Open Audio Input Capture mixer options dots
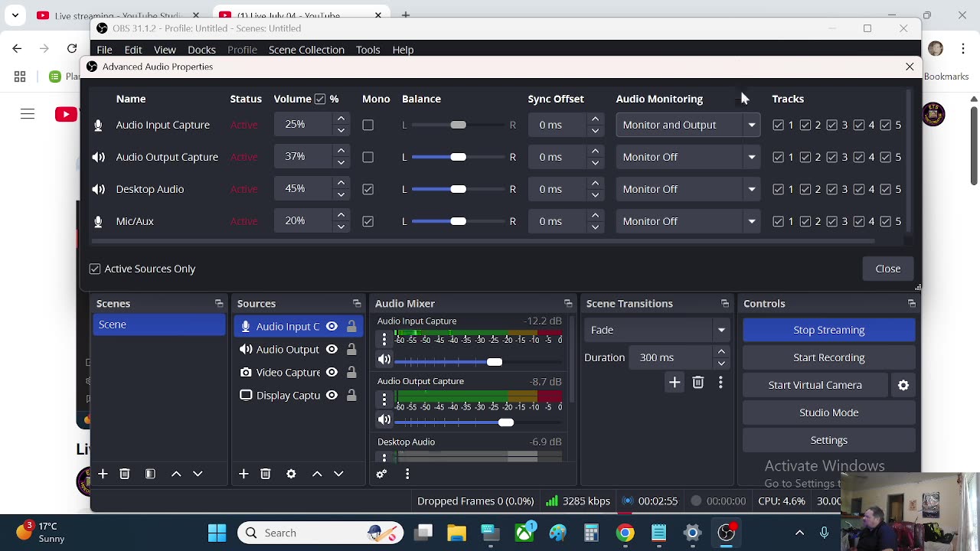This screenshot has width=980, height=551. pos(384,339)
